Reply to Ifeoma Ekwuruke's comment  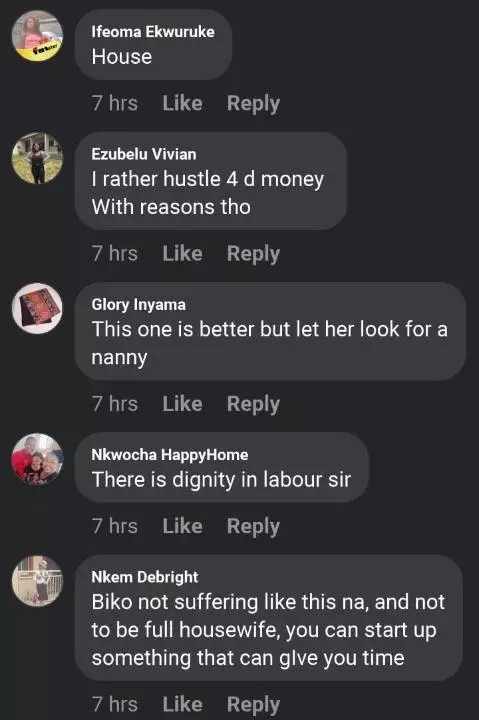pyautogui.click(x=253, y=104)
